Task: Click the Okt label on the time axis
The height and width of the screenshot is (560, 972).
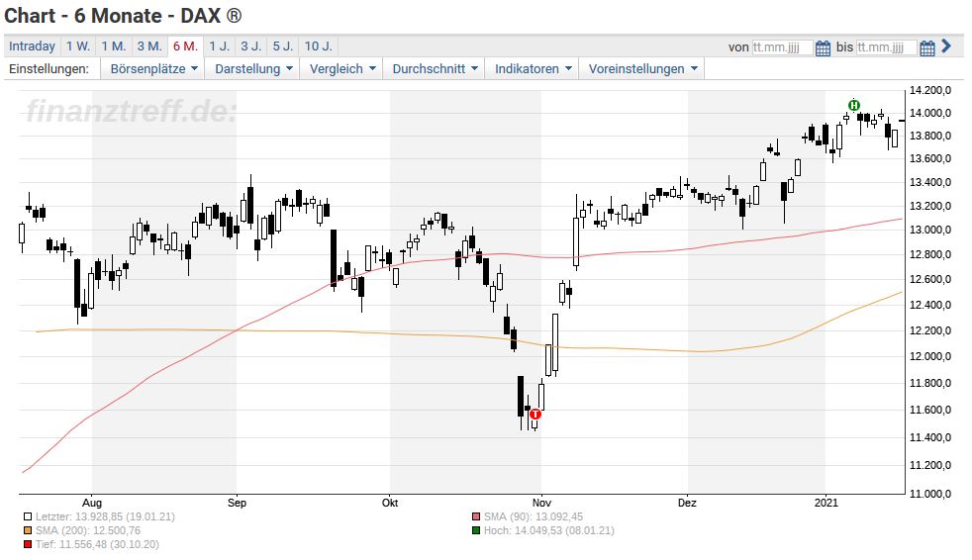Action: 390,503
